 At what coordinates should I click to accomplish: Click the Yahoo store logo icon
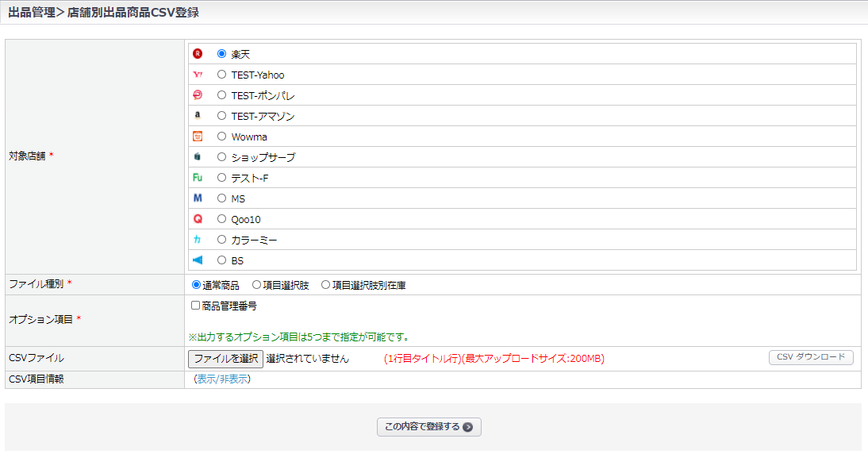198,75
